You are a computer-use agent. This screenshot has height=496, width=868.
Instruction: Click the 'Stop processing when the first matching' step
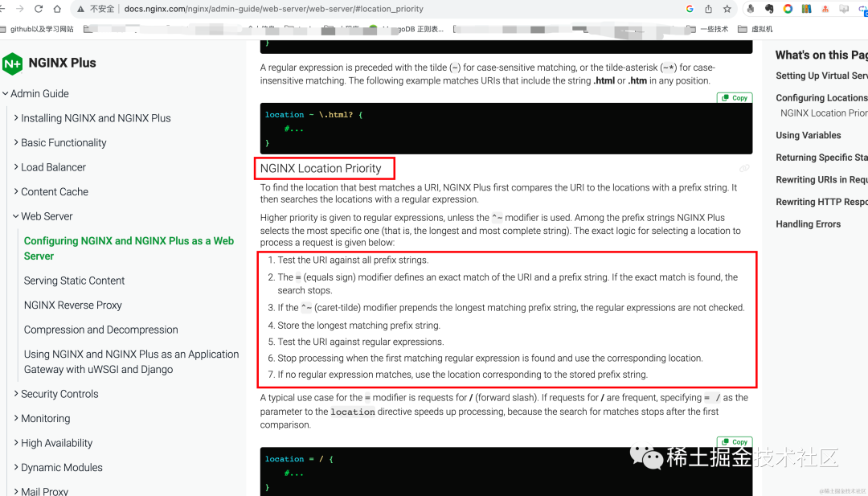pyautogui.click(x=490, y=359)
